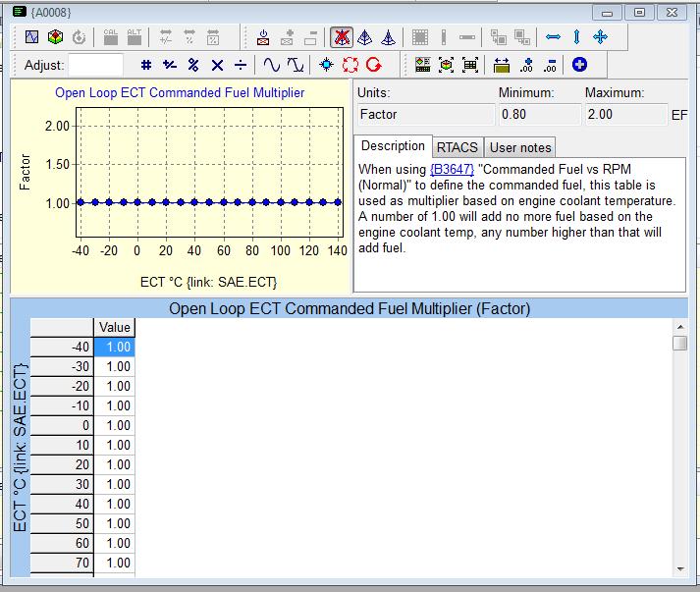Click the Value column header
The image size is (700, 592).
coord(114,327)
